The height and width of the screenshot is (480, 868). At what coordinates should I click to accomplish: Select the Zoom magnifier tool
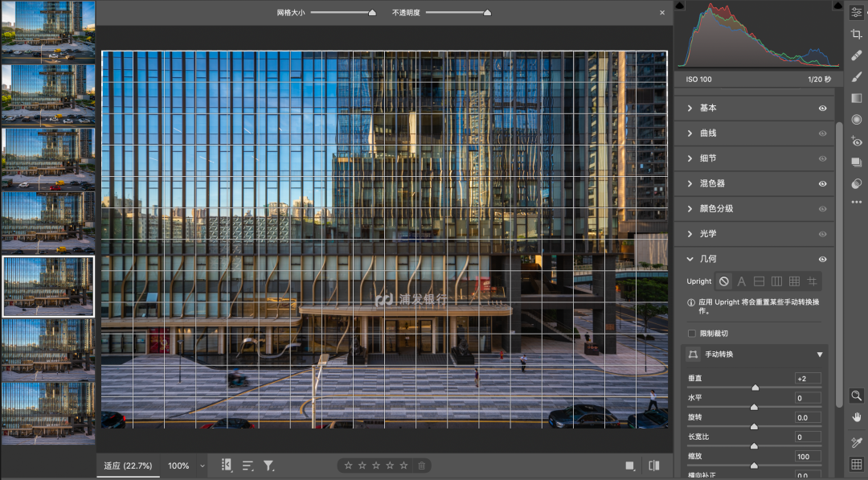(x=856, y=395)
